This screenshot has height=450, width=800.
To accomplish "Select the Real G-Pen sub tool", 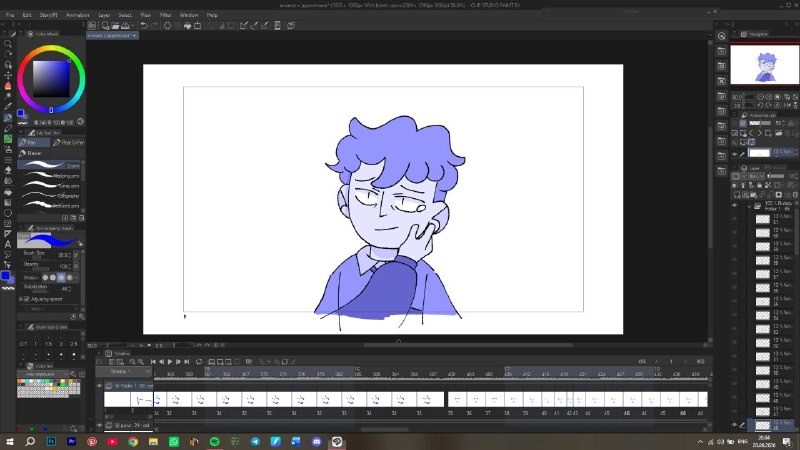I will (68, 142).
